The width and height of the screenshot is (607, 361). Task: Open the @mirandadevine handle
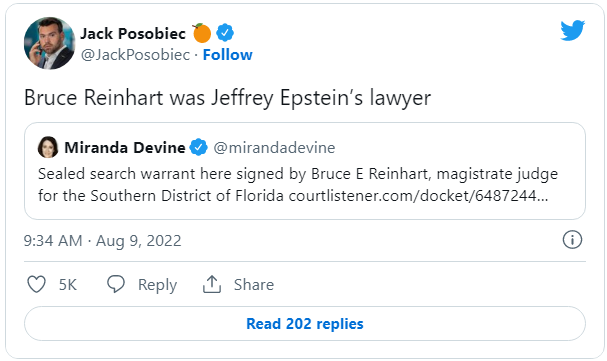click(274, 148)
